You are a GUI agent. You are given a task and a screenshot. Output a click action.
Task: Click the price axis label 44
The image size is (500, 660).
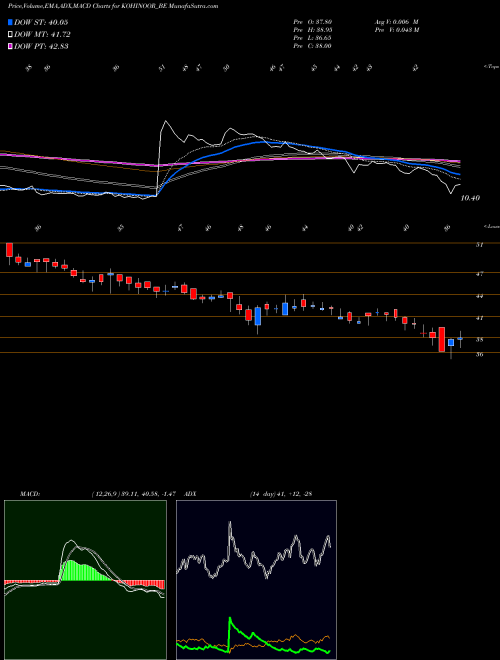479,296
